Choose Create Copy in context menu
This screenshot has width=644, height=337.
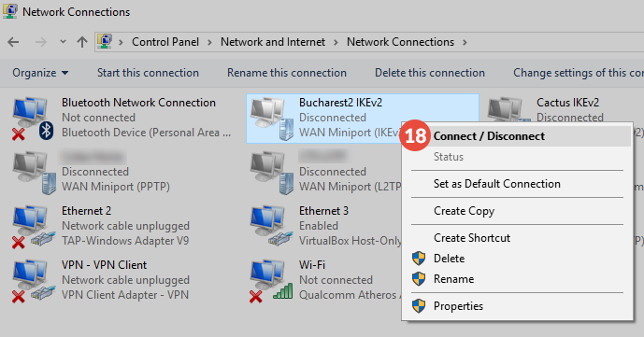coord(518,211)
